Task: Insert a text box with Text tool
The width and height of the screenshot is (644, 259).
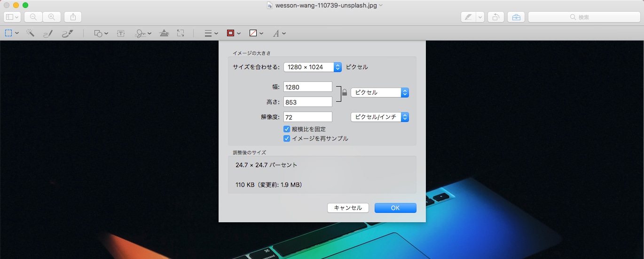Action: (x=121, y=33)
